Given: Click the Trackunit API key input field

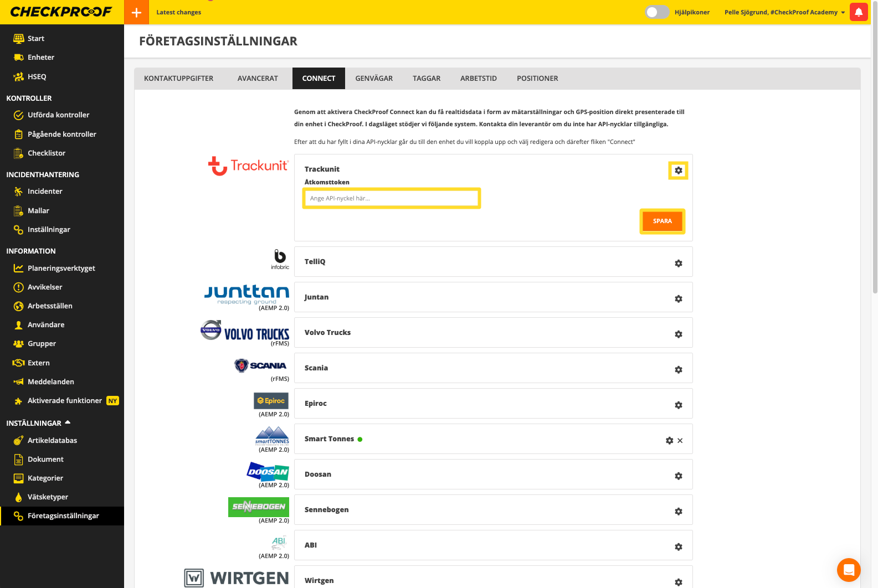Looking at the screenshot, I should coord(391,198).
